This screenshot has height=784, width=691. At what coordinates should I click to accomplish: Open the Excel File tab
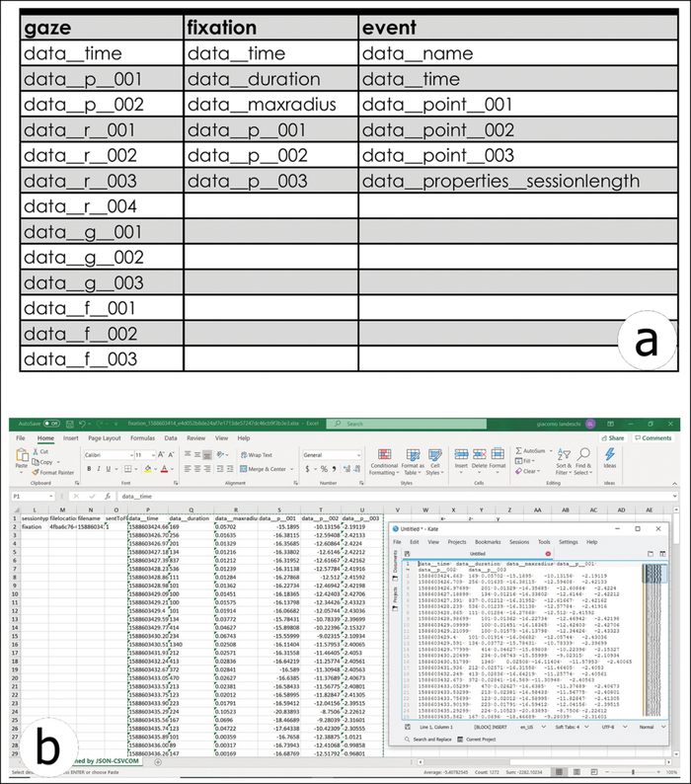[x=21, y=438]
